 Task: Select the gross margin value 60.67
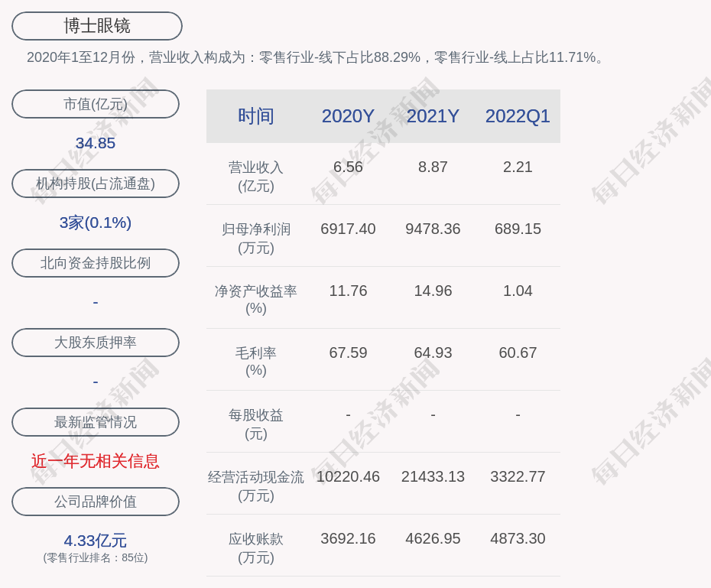tap(518, 352)
